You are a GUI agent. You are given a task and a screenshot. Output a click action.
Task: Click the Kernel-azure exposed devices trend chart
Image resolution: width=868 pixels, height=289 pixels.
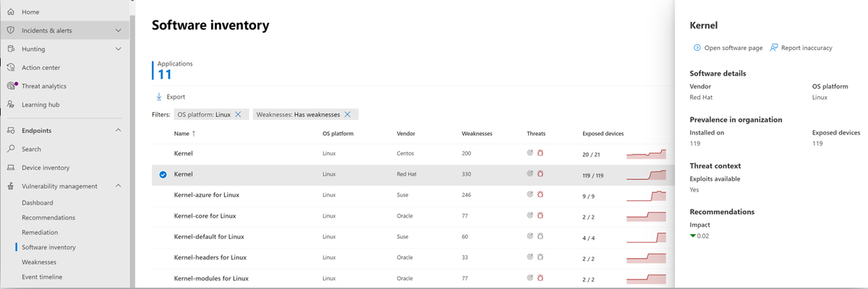click(x=646, y=196)
